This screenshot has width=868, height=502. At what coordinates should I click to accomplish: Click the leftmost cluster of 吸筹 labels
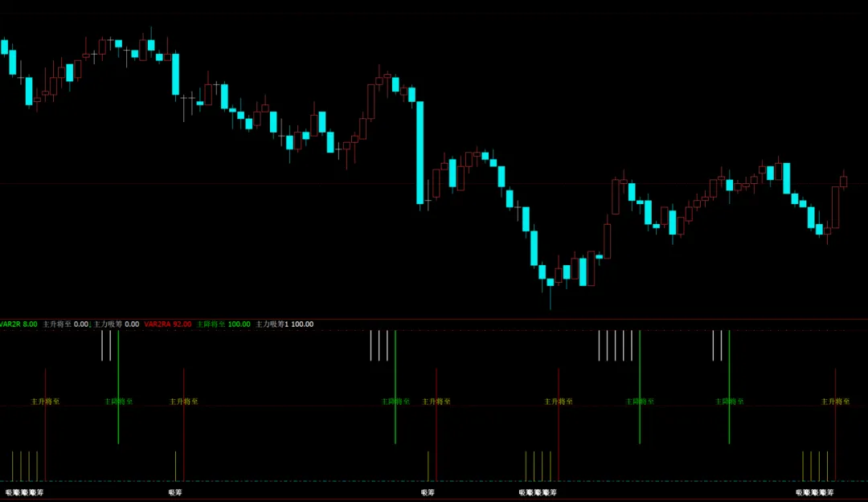[24, 492]
